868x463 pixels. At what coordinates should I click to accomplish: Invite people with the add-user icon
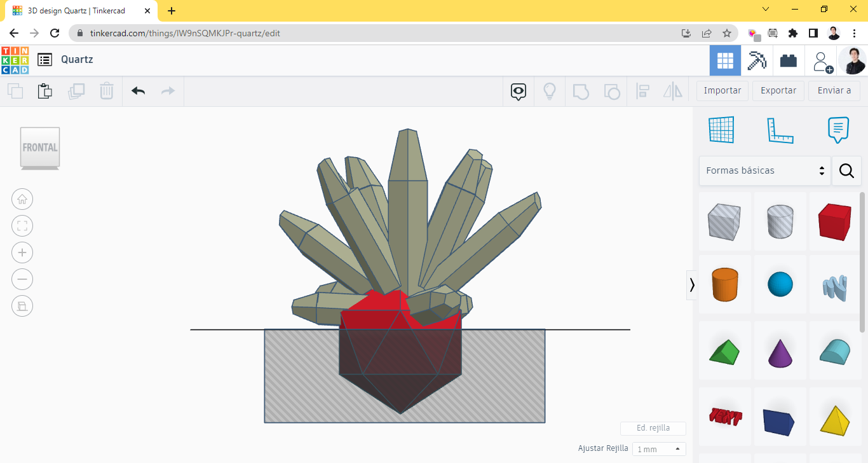[x=822, y=61]
